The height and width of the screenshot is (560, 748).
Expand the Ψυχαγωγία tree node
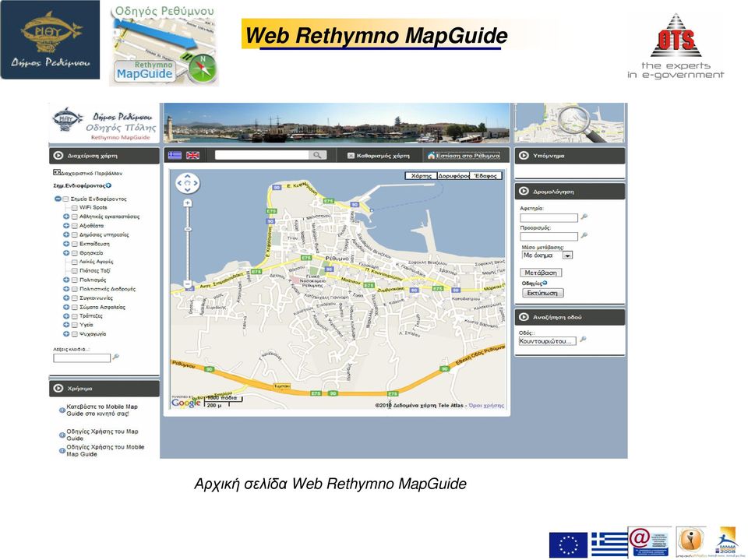coord(66,334)
